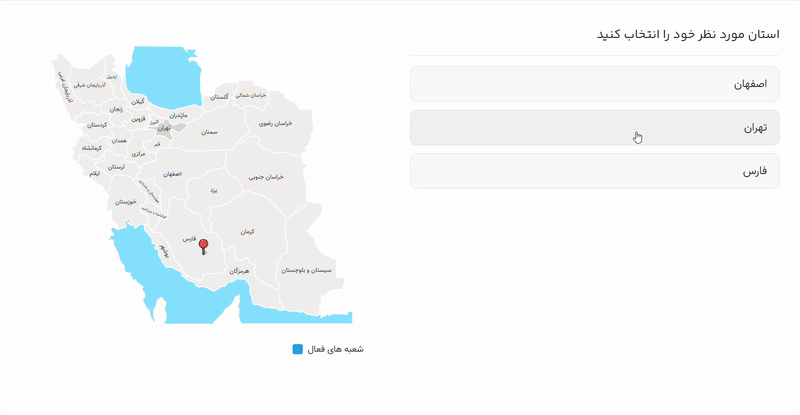The height and width of the screenshot is (415, 800).
Task: Click the blue legend square for شعبه های فعال
Action: click(x=297, y=350)
